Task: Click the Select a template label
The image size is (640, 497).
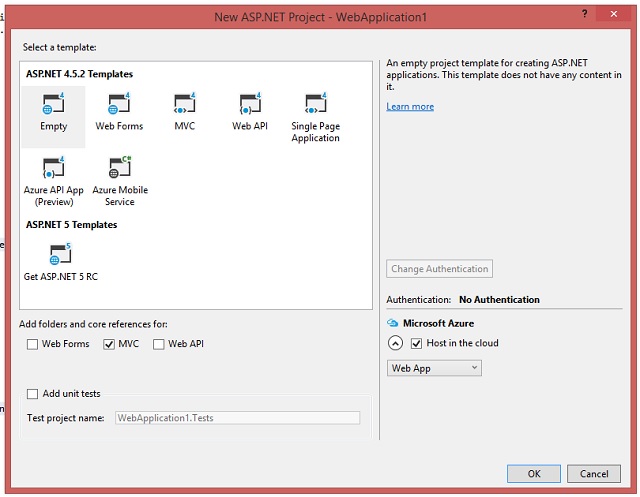Action: [60, 47]
